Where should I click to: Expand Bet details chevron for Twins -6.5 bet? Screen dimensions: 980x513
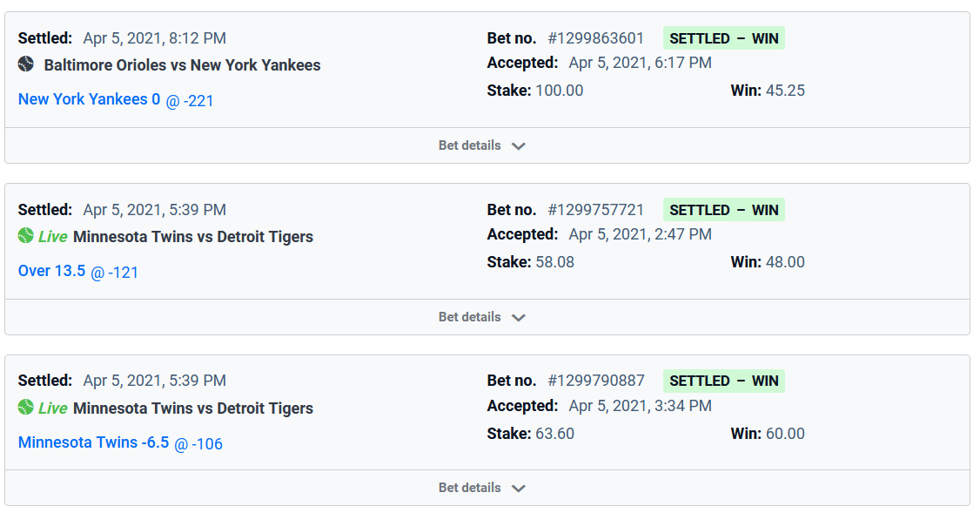coord(518,488)
